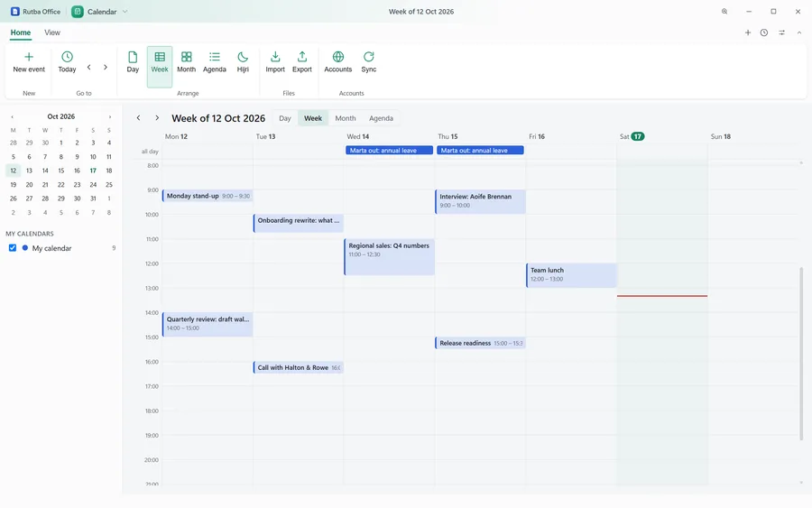Select the Day tab beside week title
The width and height of the screenshot is (812, 508).
[285, 118]
